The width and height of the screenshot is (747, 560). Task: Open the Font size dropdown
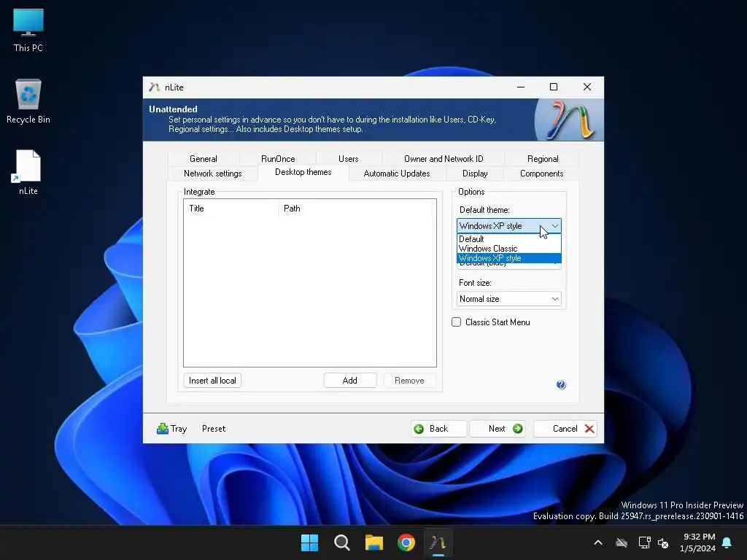tap(508, 298)
